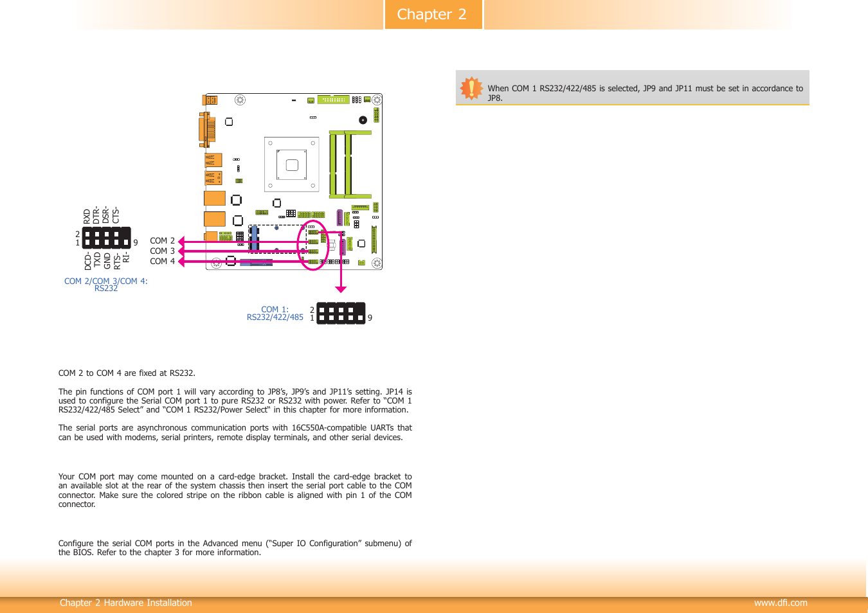
Task: Click the RI- pin label
Action: (x=126, y=258)
